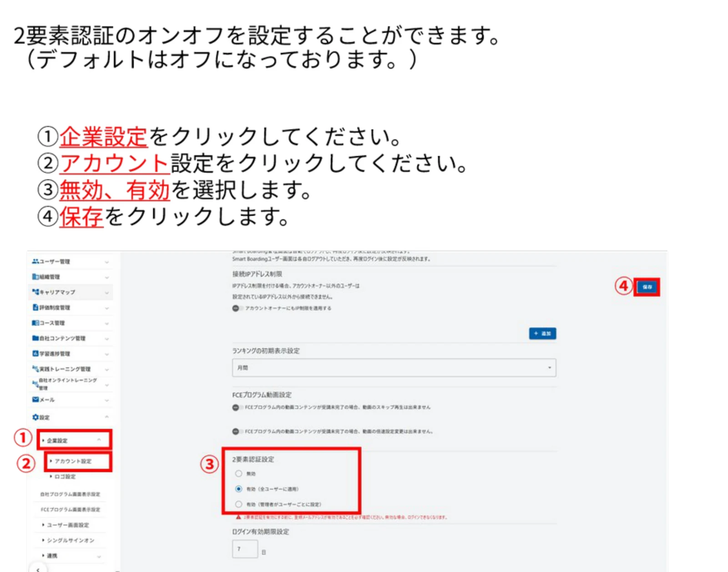Click the 評価制度管理 document icon

click(35, 307)
